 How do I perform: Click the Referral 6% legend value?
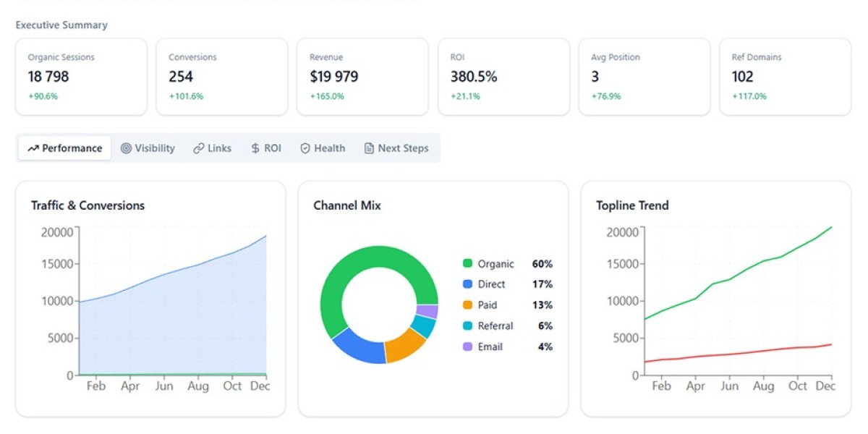545,326
